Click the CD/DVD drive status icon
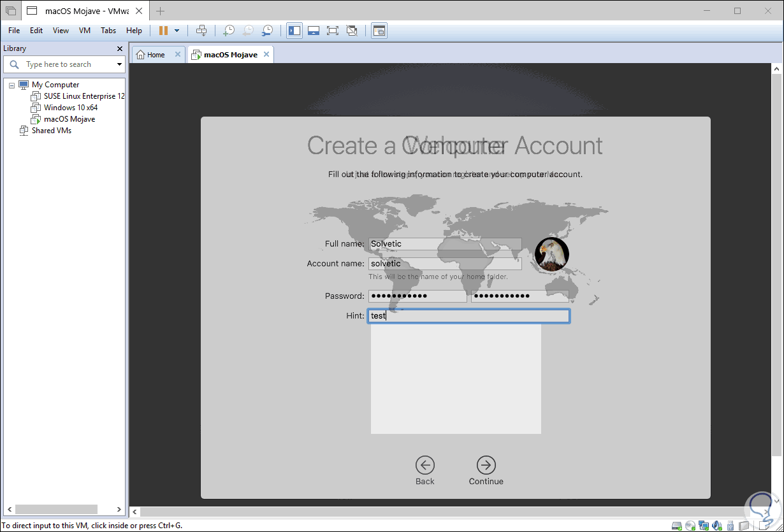The image size is (784, 532). pos(690,526)
